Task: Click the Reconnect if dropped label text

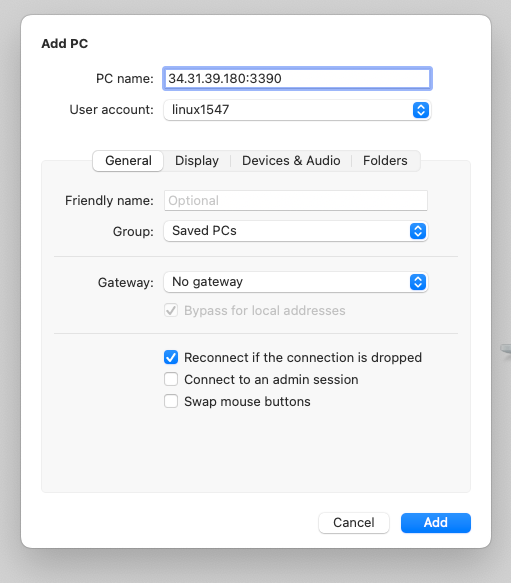Action: click(303, 357)
